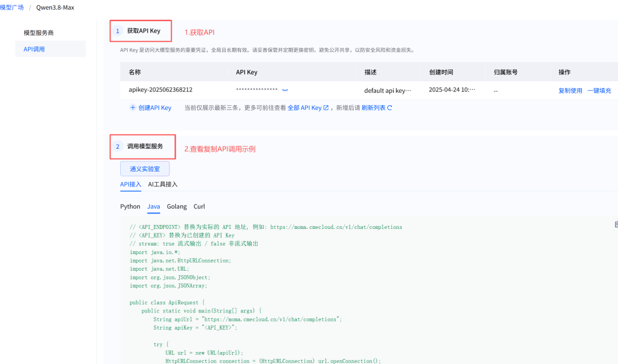Viewport: 618px width, 364px height.
Task: Click the 'import org.json.JSONArray;' code line
Action: 168,286
